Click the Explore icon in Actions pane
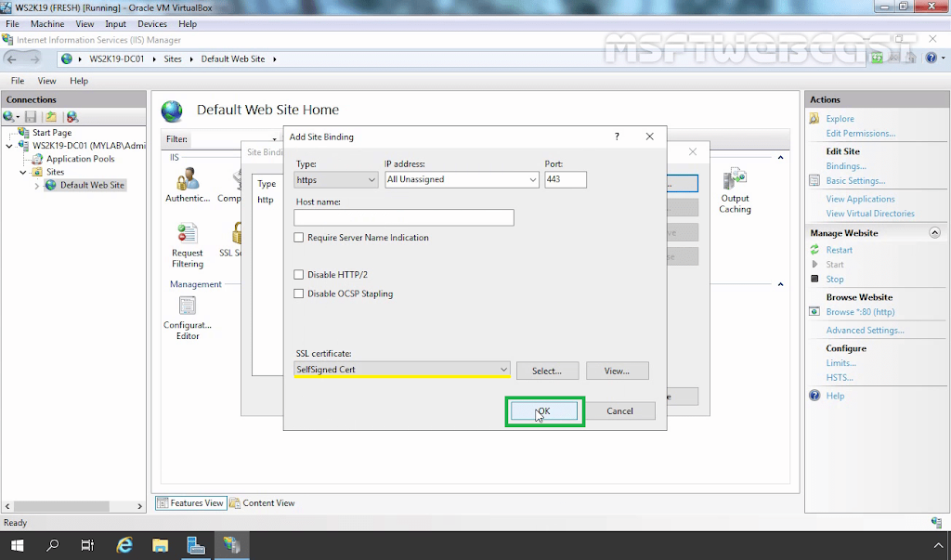This screenshot has height=560, width=951. (814, 118)
